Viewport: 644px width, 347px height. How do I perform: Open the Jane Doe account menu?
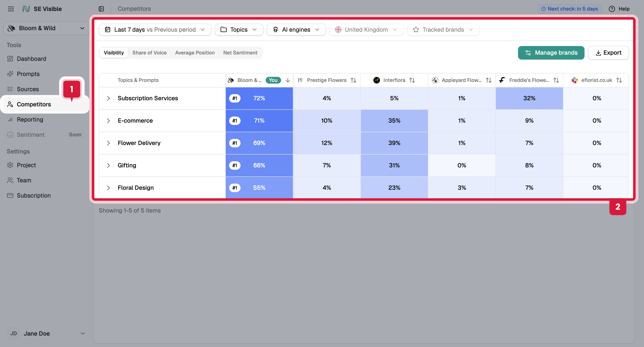46,333
